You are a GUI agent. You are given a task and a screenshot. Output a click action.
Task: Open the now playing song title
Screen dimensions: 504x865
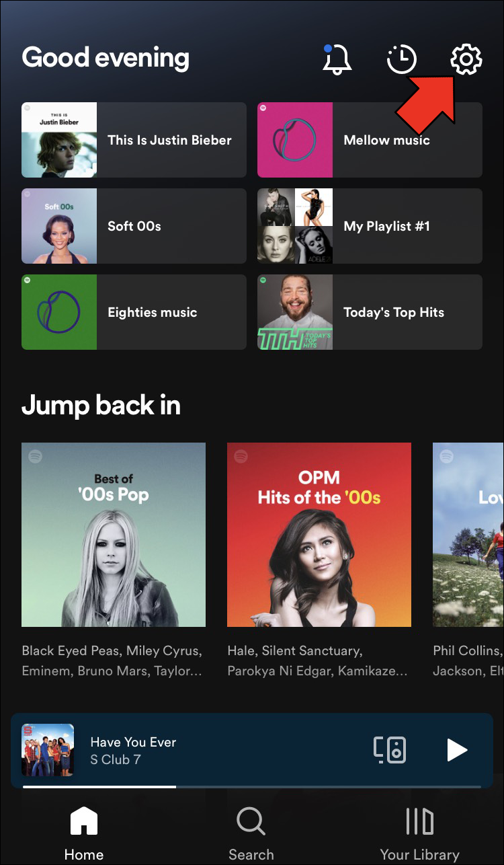point(133,742)
